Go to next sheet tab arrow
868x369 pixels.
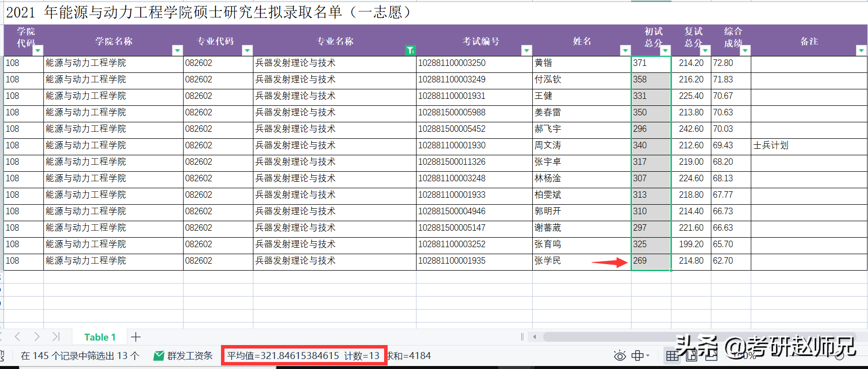36,337
